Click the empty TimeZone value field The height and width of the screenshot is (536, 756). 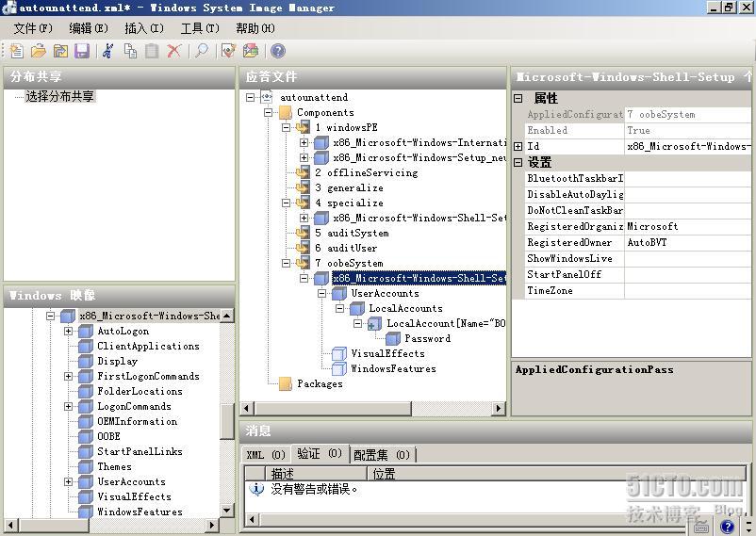687,291
